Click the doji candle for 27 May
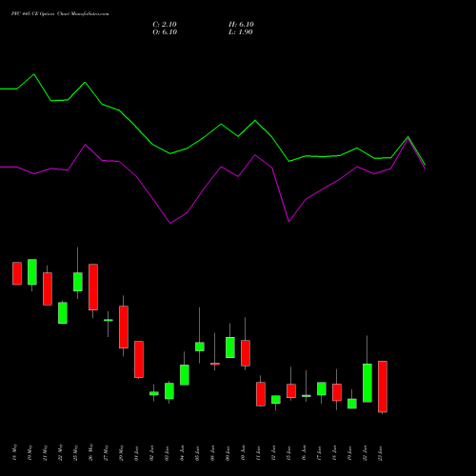Screen dimensions: 476x476 (109, 320)
